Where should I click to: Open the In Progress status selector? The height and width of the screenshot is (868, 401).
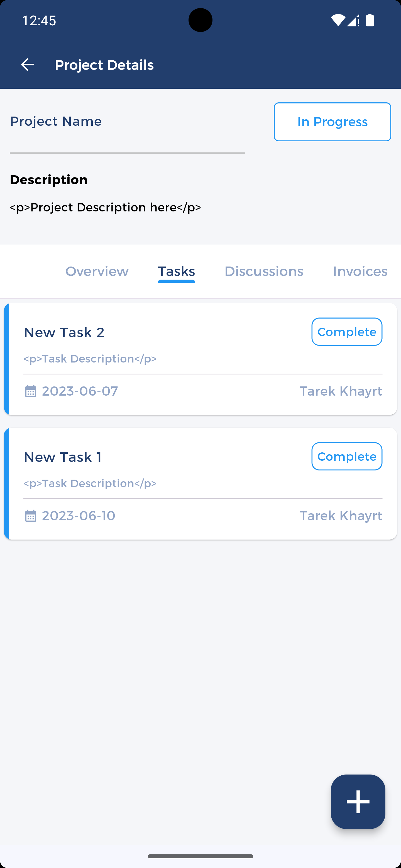click(x=332, y=122)
